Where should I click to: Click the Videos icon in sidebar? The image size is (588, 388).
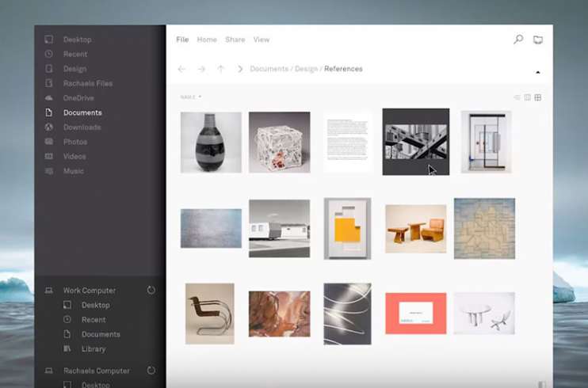click(49, 156)
